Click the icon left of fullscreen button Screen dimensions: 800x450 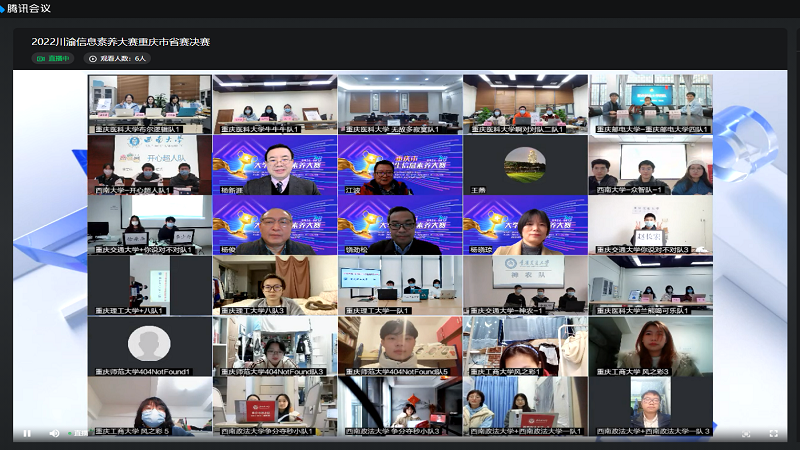click(746, 434)
